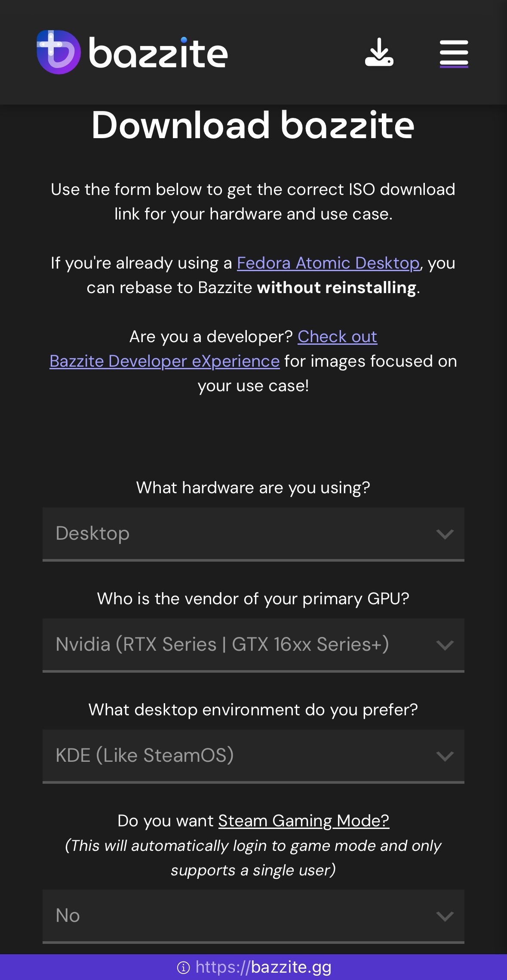Open the desktop environment dropdown showing KDE
This screenshot has width=507, height=980.
tap(253, 756)
